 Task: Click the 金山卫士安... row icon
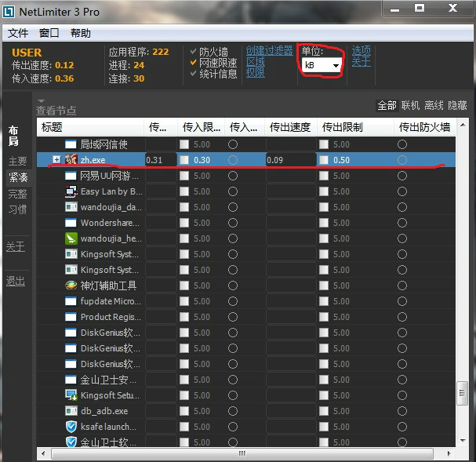tap(71, 380)
